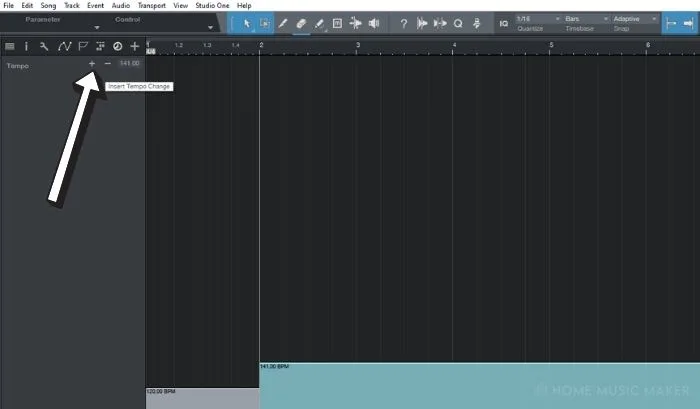Click the Tempo track label
Image resolution: width=700 pixels, height=409 pixels.
17,66
